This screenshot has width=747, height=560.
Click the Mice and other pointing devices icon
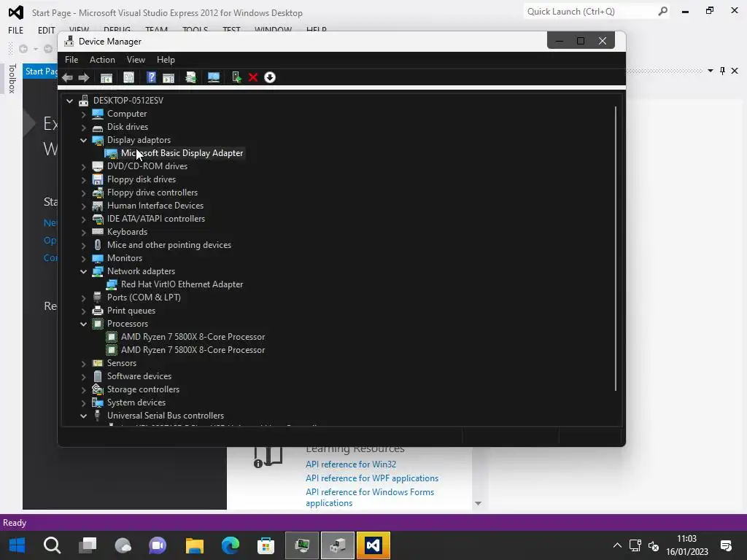pos(97,245)
